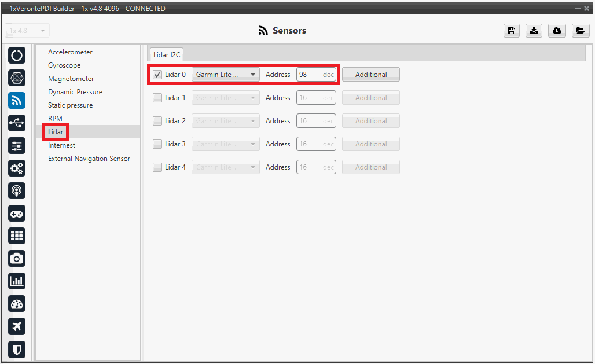Select the gears settings sidebar icon
Image resolution: width=595 pixels, height=364 pixels.
[x=17, y=168]
